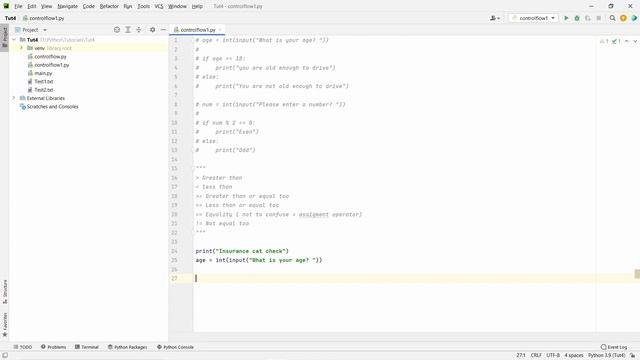Switch to controlflow1.py editor tab
640x360 pixels.
coord(197,30)
